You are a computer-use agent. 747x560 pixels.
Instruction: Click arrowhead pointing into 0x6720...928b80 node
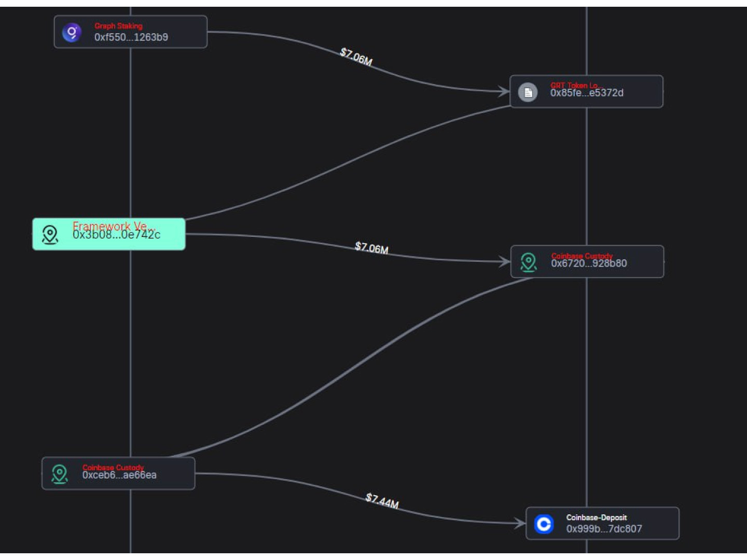pyautogui.click(x=504, y=262)
